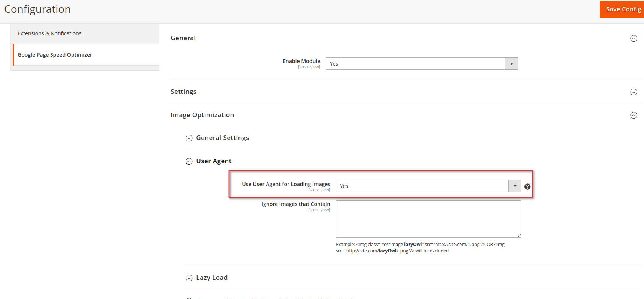Click the Example lazyOwl hint text
644x299 pixels.
pyautogui.click(x=420, y=248)
